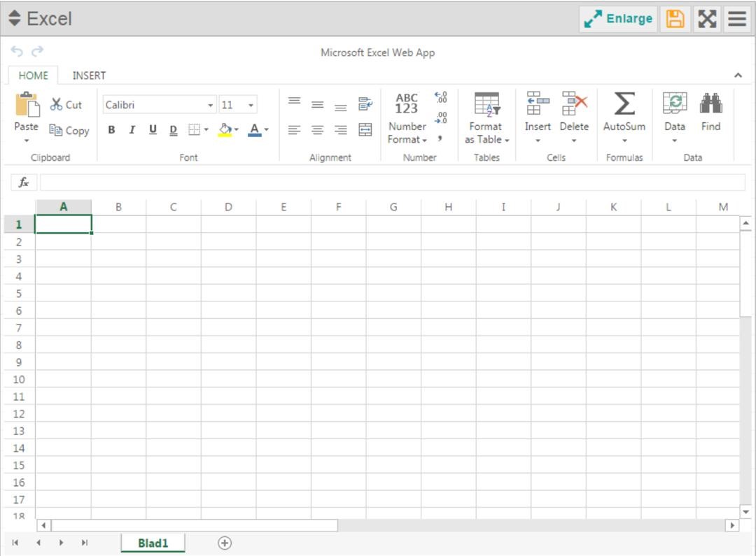Toggle Bold formatting
The width and height of the screenshot is (756, 556).
(111, 129)
